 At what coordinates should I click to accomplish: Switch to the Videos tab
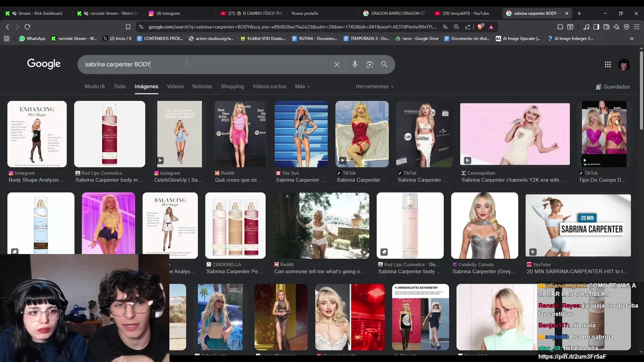(175, 86)
